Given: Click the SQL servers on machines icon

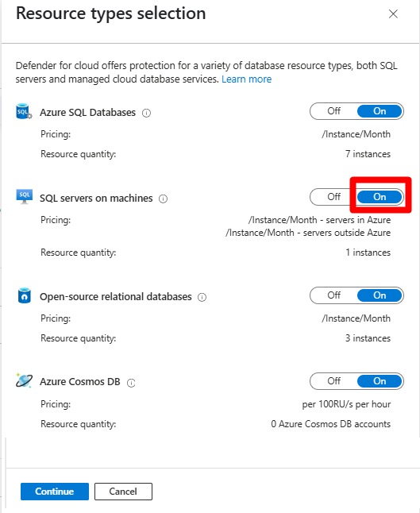Looking at the screenshot, I should [x=24, y=196].
